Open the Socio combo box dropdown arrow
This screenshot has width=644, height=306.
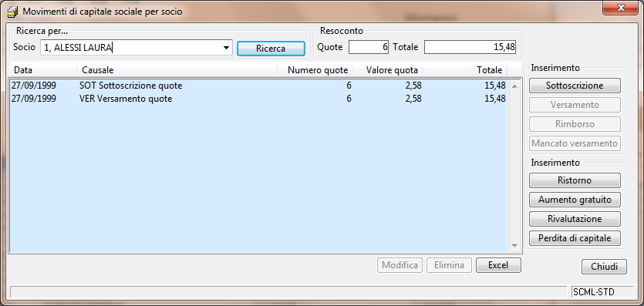click(x=226, y=48)
